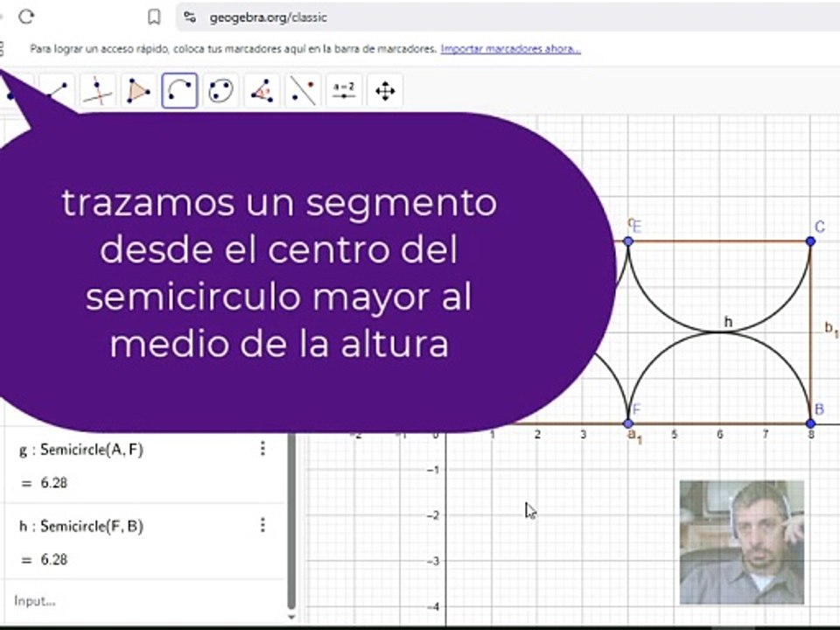Select the Angle measurement tool
This screenshot has height=630, width=840.
(x=262, y=90)
